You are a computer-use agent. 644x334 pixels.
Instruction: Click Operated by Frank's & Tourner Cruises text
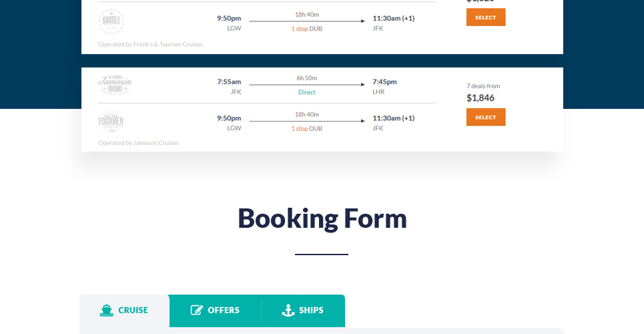[x=150, y=44]
